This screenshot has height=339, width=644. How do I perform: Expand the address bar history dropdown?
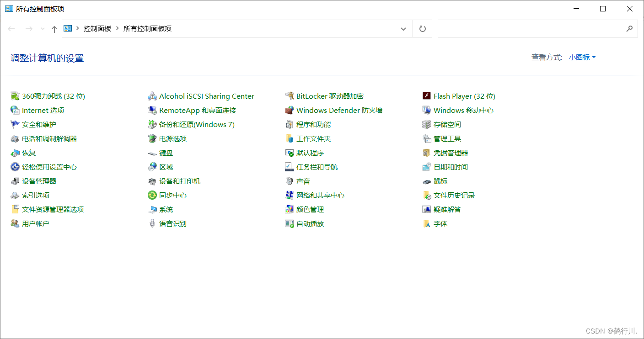tap(403, 29)
